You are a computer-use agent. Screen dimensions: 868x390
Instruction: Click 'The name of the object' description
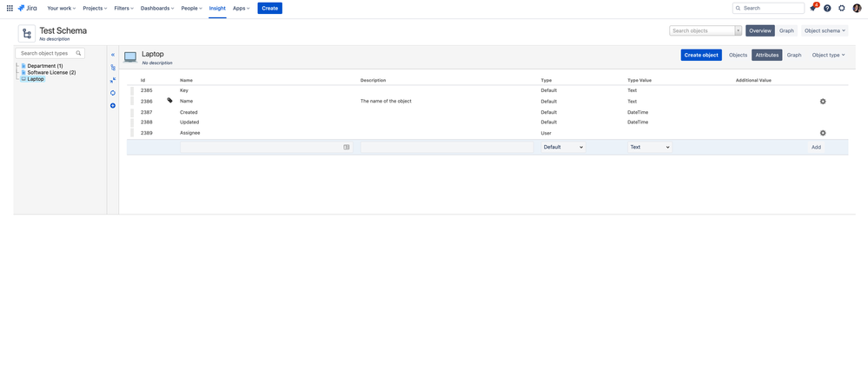(386, 102)
